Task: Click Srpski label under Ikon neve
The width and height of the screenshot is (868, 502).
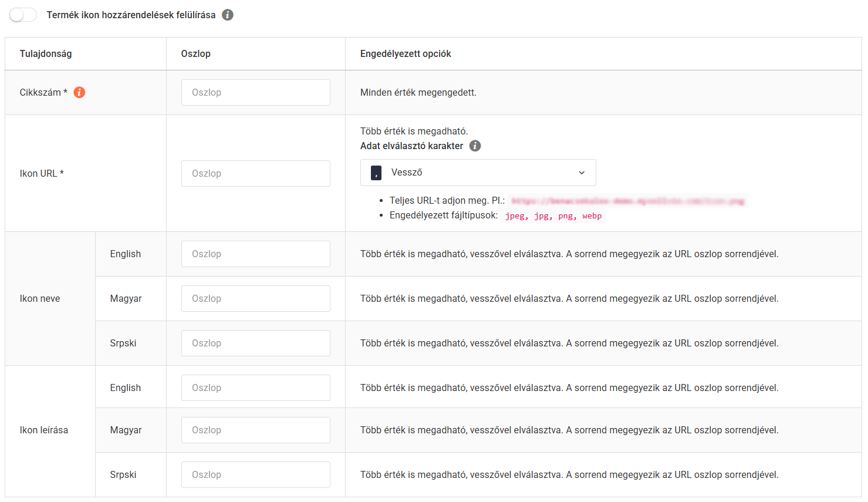Action: [123, 343]
